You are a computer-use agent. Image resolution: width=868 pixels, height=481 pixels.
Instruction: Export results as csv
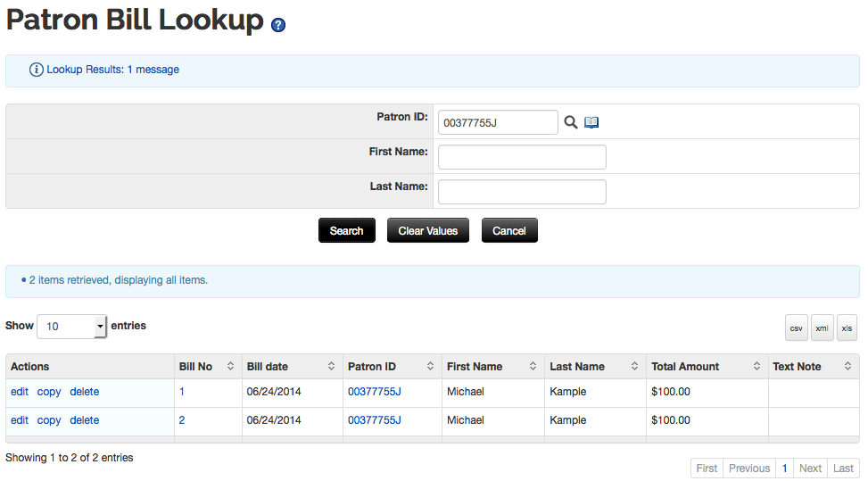pos(796,328)
